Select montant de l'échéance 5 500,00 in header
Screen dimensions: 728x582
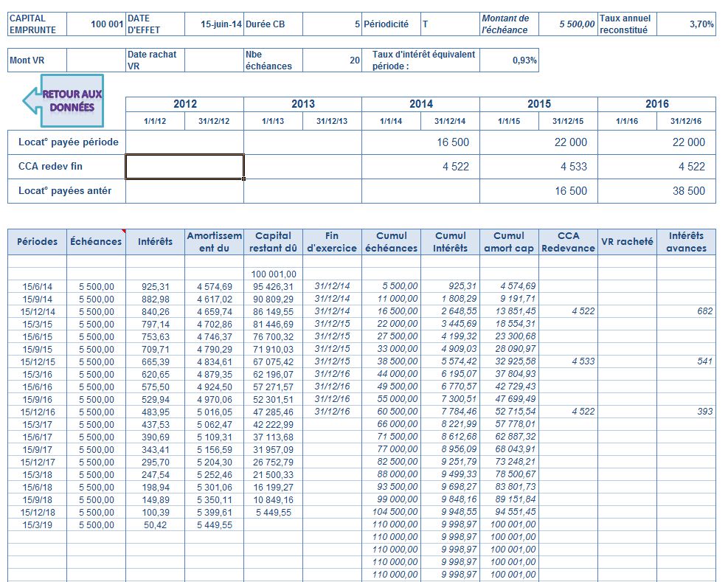click(568, 24)
